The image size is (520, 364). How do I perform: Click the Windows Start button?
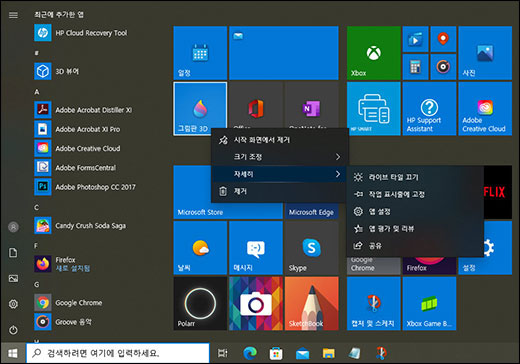click(x=13, y=353)
